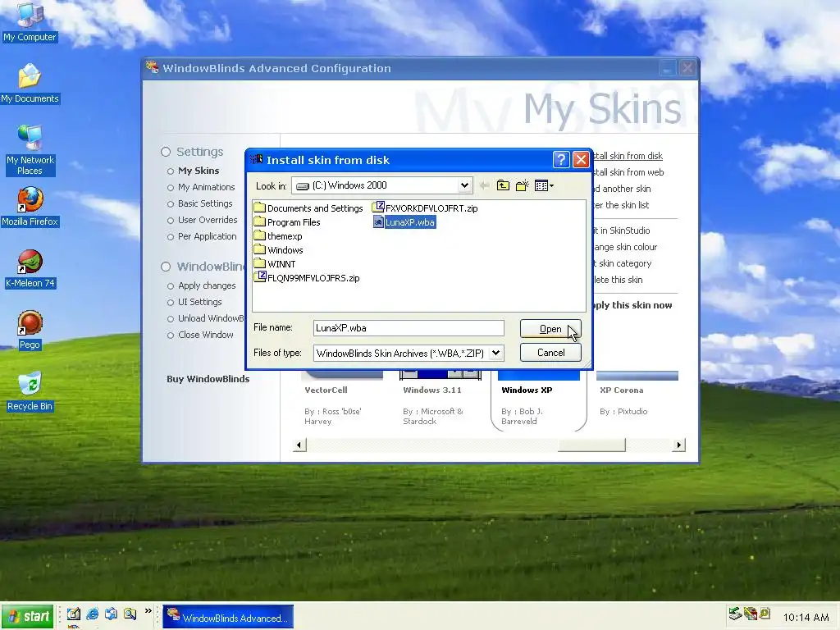Image resolution: width=840 pixels, height=630 pixels.
Task: Click the dialog's question mark help button
Action: [560, 160]
